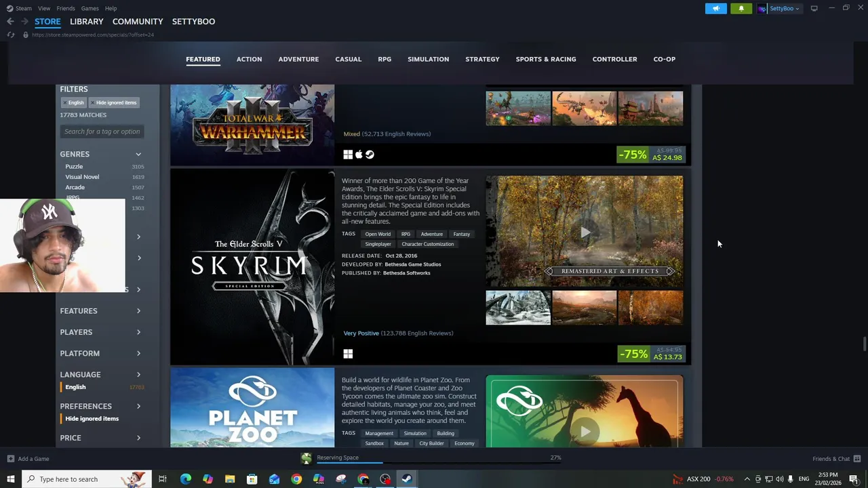Launch Google Chrome from the taskbar
This screenshot has width=868, height=488.
296,479
